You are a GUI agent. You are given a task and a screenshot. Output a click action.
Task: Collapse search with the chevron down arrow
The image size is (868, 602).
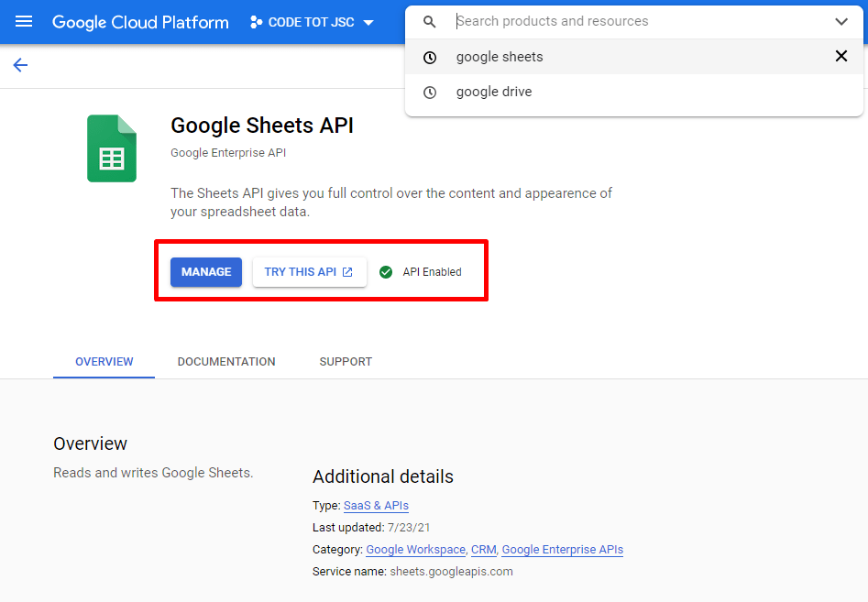[841, 22]
